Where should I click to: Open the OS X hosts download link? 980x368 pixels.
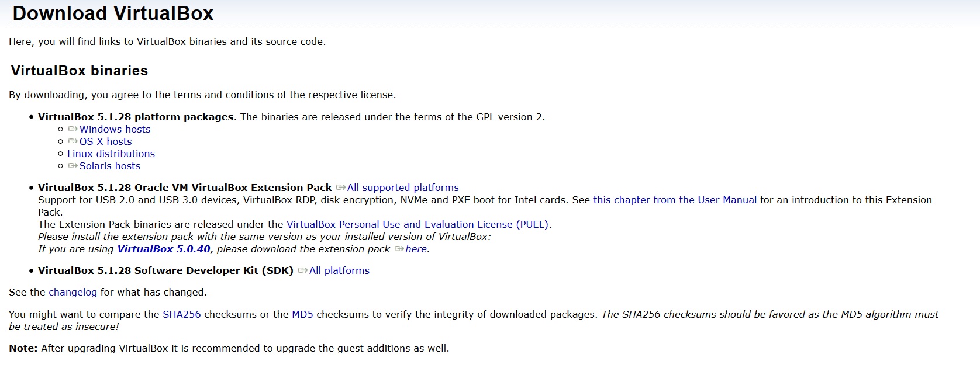pyautogui.click(x=105, y=141)
